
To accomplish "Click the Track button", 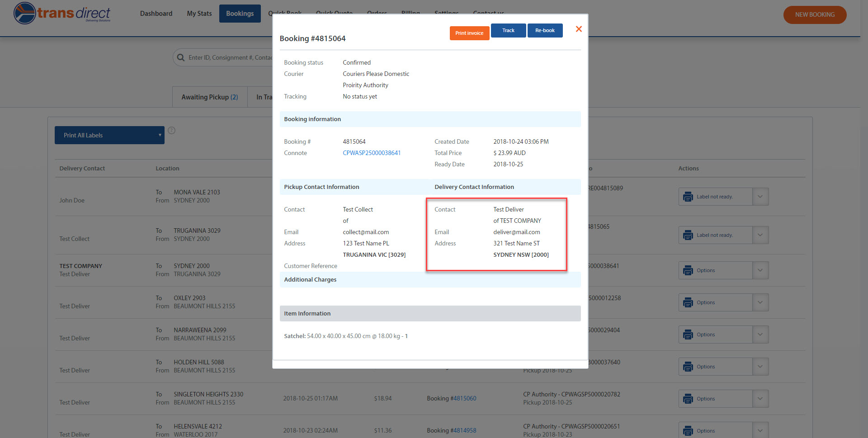I will click(508, 30).
